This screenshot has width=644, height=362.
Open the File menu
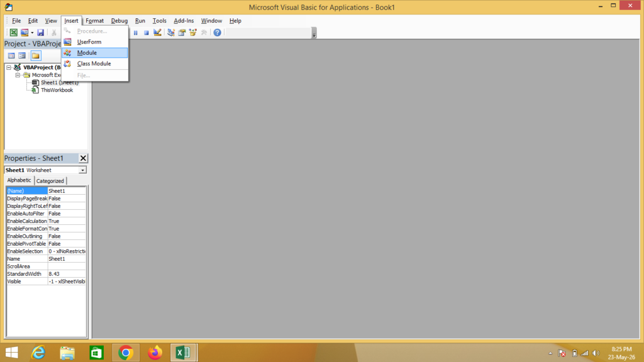[x=16, y=21]
